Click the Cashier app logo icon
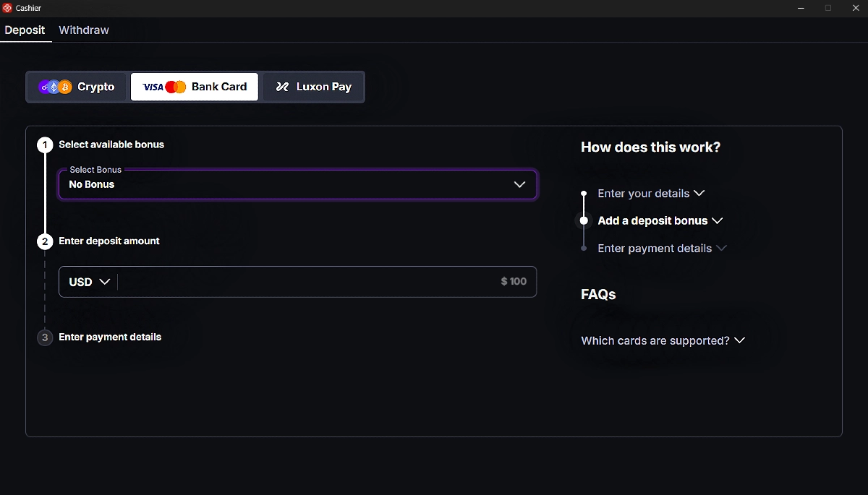868x495 pixels. tap(7, 8)
